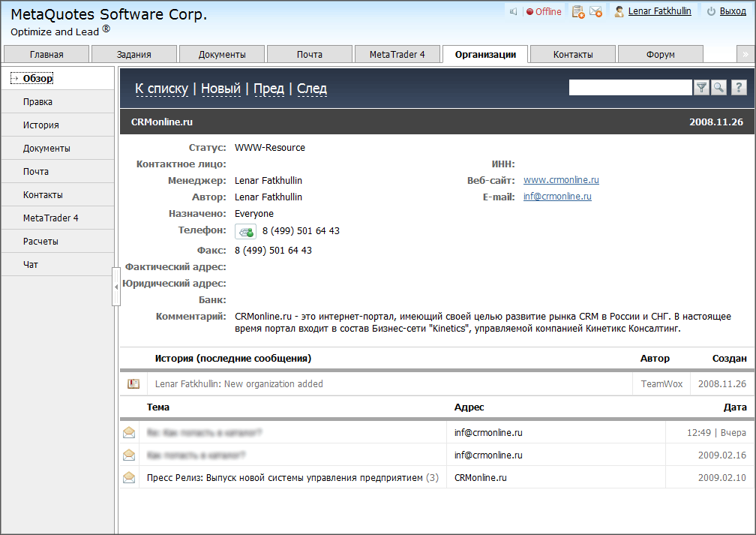Click the power icon next to Выход
The image size is (756, 535).
[x=711, y=11]
